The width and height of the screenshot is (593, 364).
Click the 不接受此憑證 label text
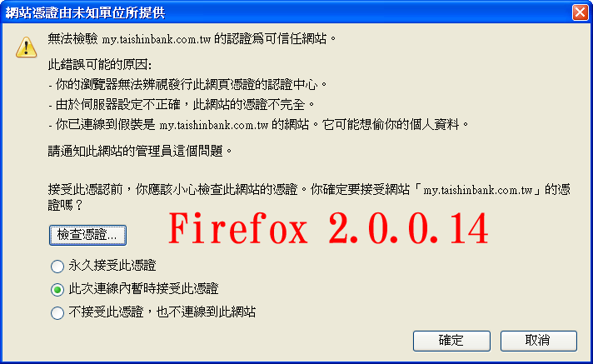coord(106,312)
